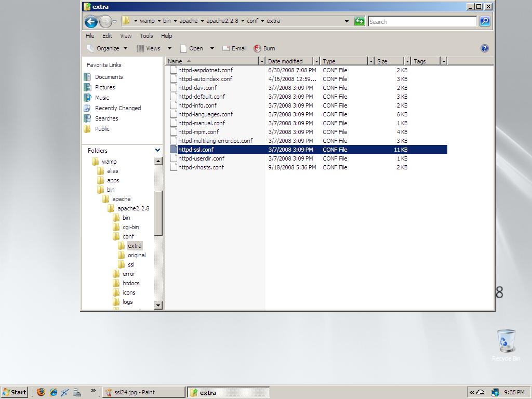
Task: Click the Search magnifier button
Action: 485,21
